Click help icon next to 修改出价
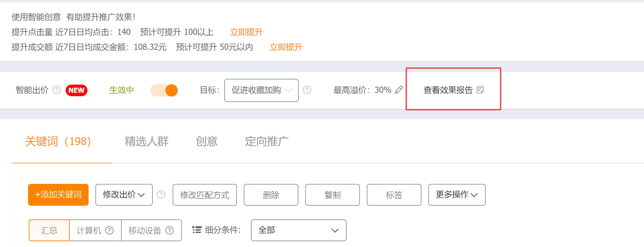 point(161,195)
